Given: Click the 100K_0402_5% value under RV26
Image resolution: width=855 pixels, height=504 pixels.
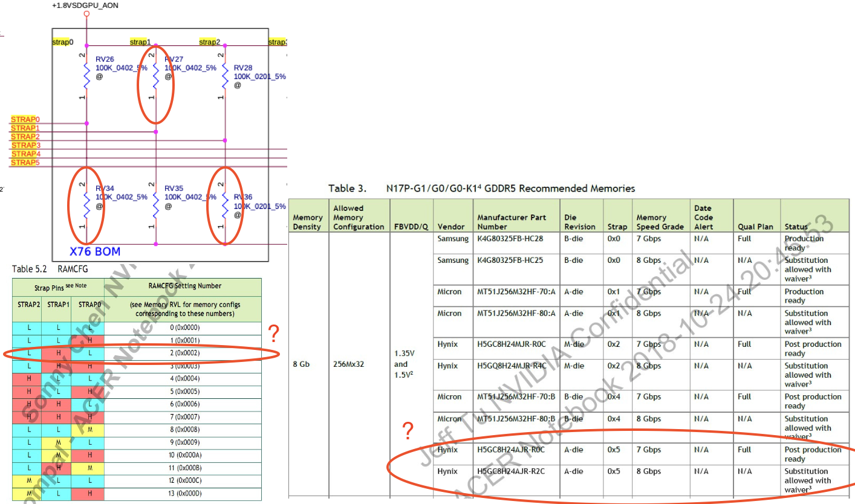Looking at the screenshot, I should (122, 68).
